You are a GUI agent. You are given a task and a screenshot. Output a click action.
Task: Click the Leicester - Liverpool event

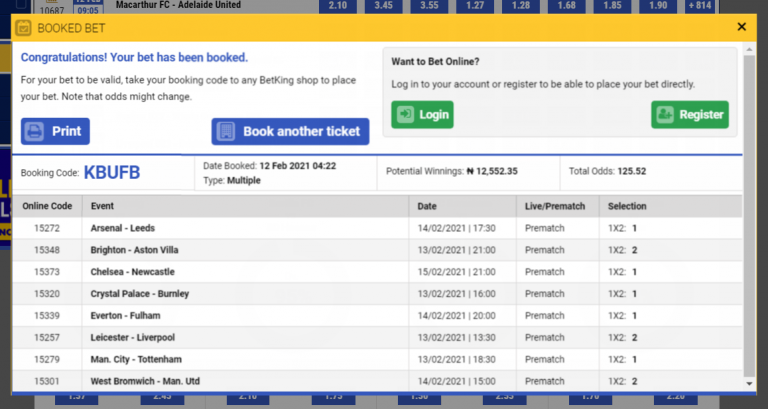133,337
